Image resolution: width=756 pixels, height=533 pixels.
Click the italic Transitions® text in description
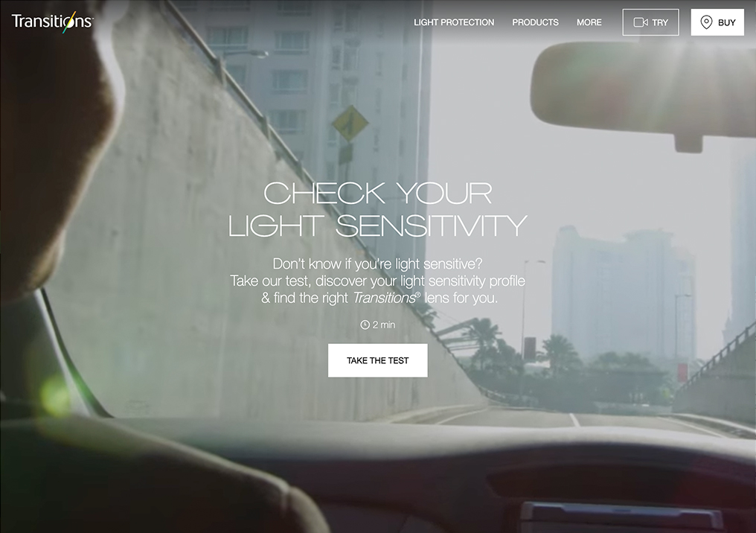(386, 298)
